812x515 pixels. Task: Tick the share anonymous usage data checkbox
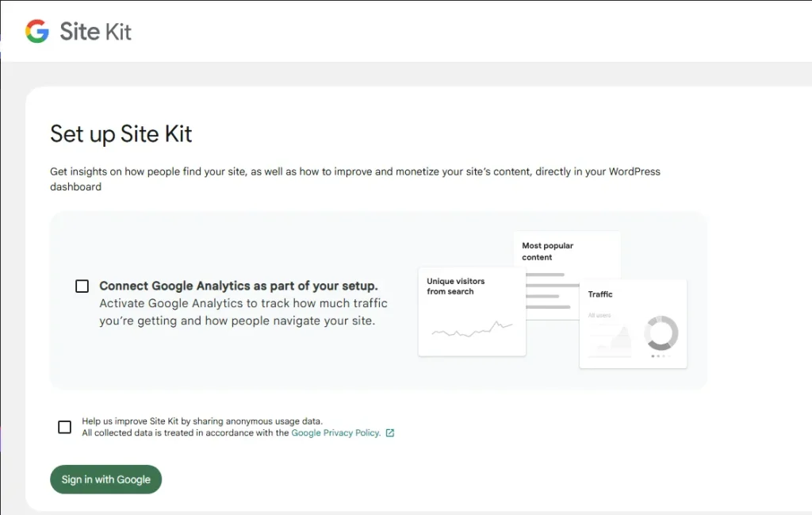(x=65, y=427)
